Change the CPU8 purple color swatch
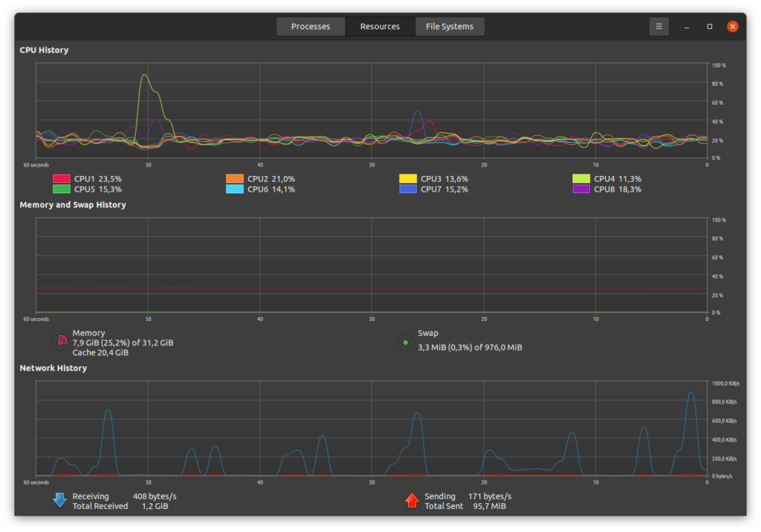The width and height of the screenshot is (761, 532). click(581, 189)
